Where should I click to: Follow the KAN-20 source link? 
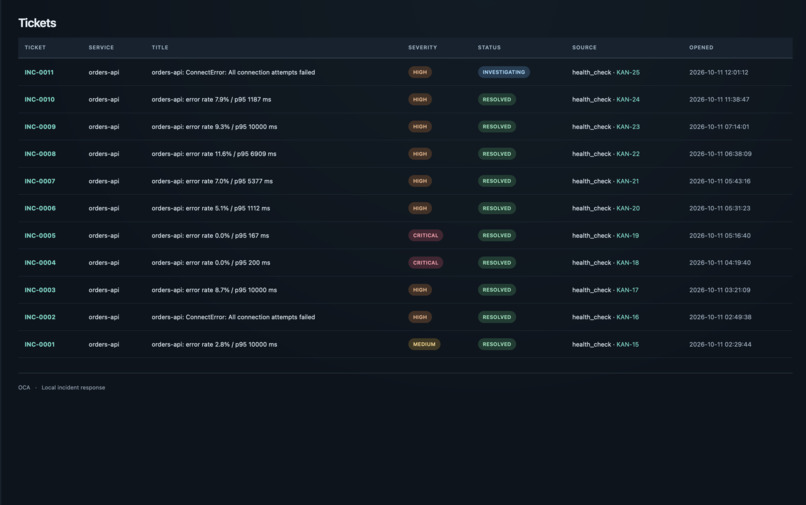tap(628, 208)
